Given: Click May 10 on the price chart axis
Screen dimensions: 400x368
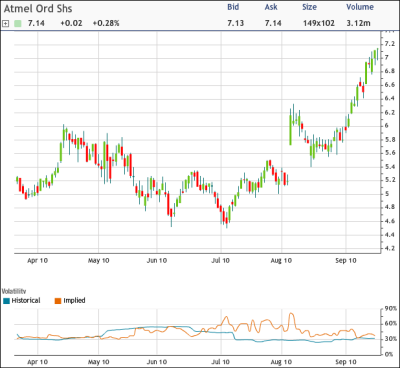Looking at the screenshot, I should (x=98, y=261).
